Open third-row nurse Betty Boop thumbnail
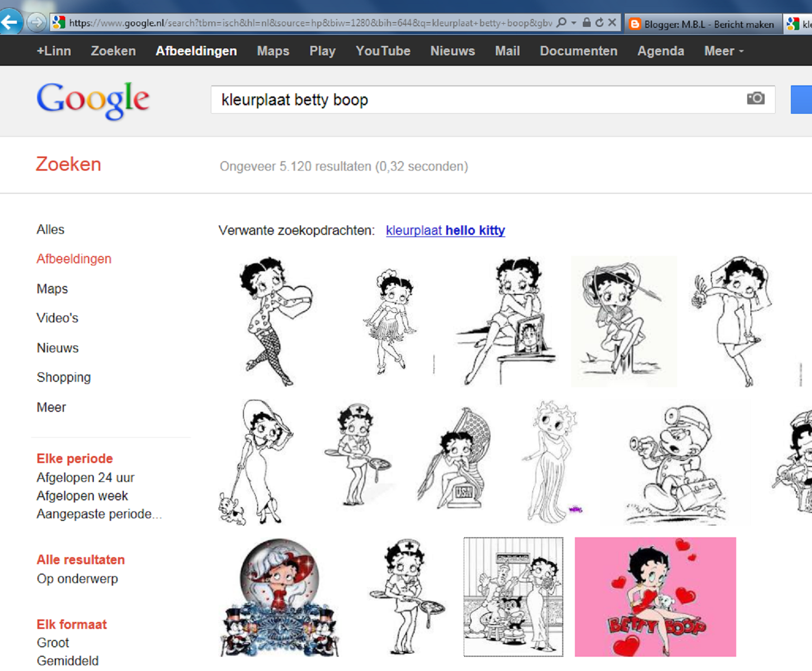Viewport: 812px width, 671px height. (x=407, y=596)
